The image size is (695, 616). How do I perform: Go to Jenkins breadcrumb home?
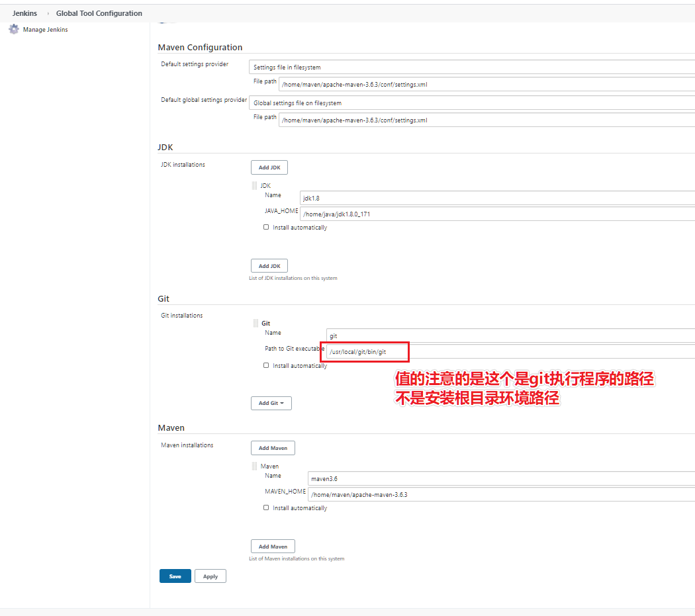tap(25, 13)
